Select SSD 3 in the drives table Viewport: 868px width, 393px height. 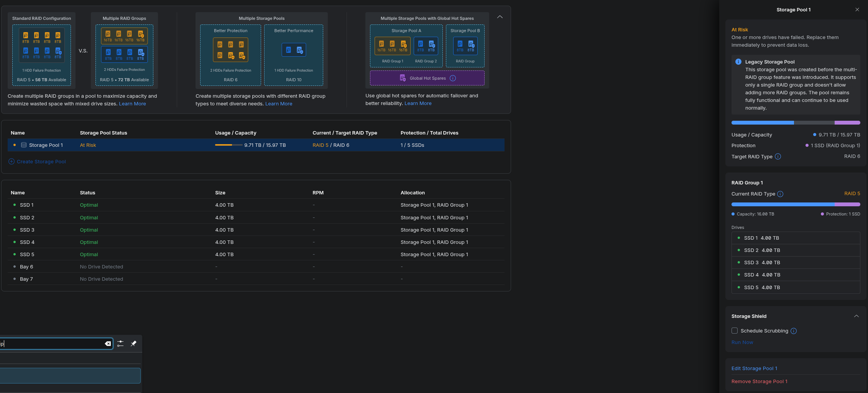(256, 230)
